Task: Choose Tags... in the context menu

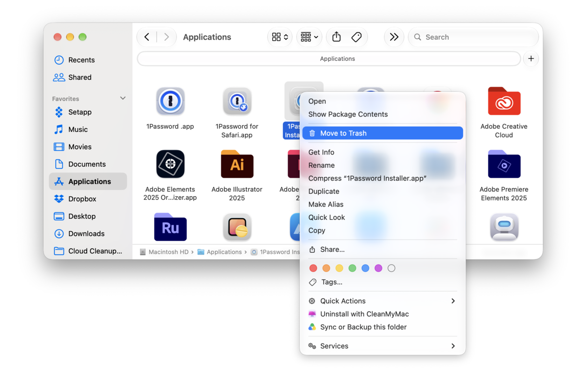Action: 382,282
